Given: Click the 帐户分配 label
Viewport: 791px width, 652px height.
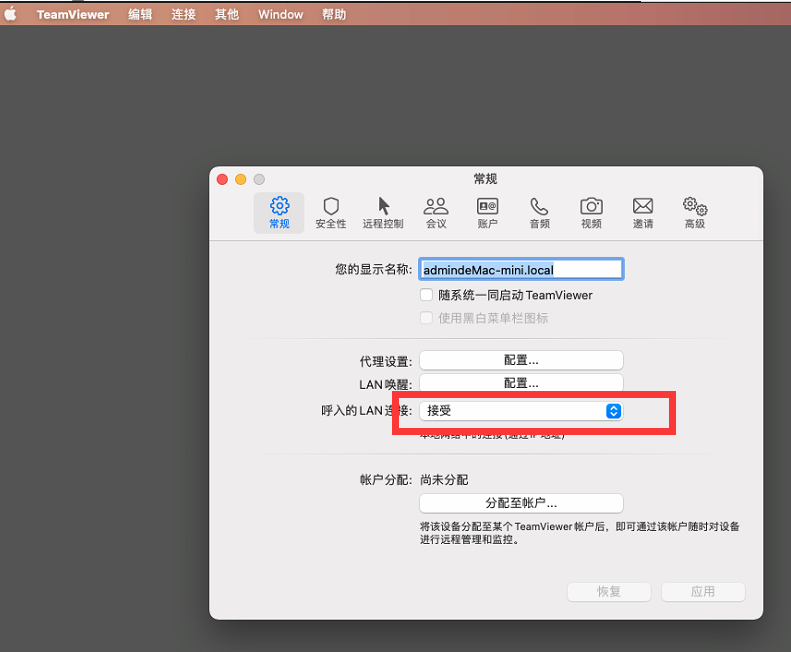Looking at the screenshot, I should tap(386, 480).
